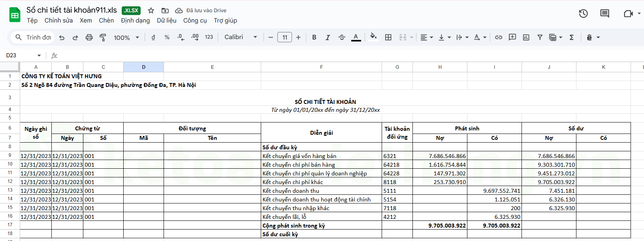This screenshot has width=644, height=241.
Task: Insert a link
Action: (x=499, y=38)
